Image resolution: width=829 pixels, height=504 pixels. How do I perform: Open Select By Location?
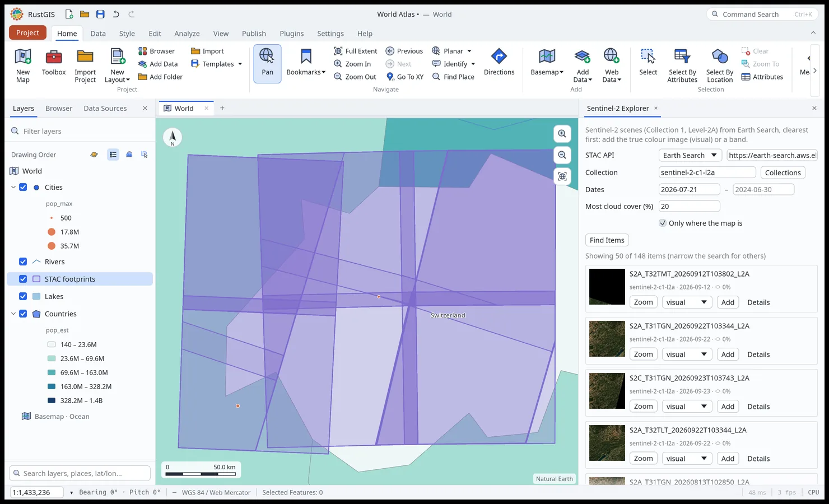[x=720, y=66]
